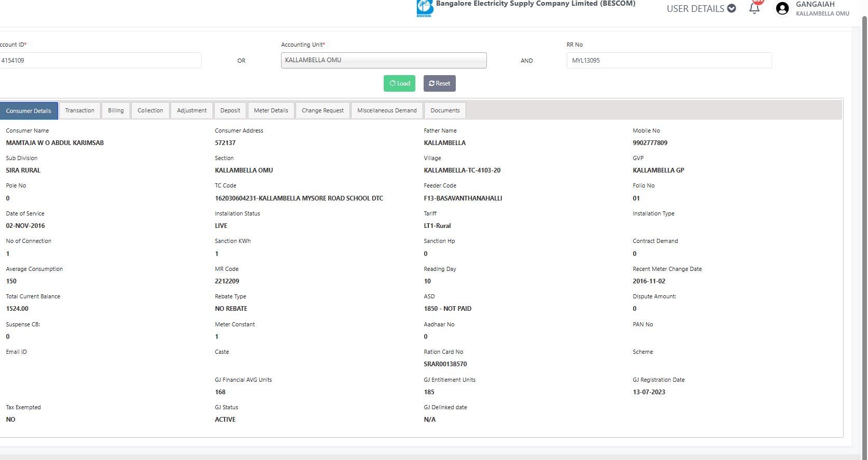Click rebate type NO REBATE
The height and width of the screenshot is (460, 868).
pyautogui.click(x=231, y=309)
